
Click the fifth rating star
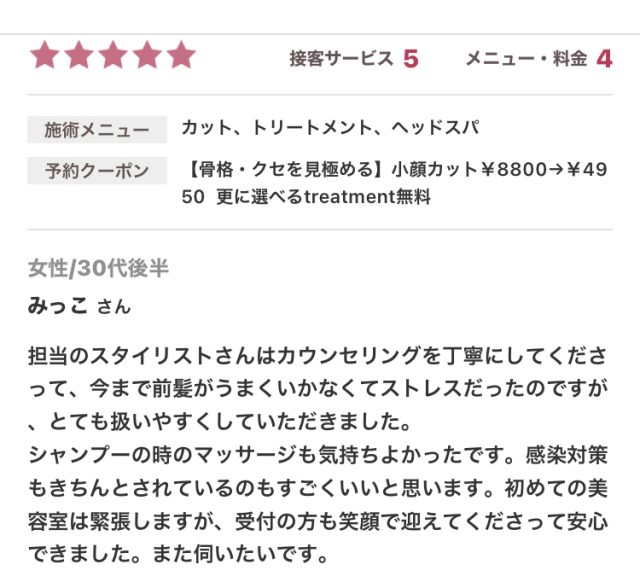click(x=181, y=56)
